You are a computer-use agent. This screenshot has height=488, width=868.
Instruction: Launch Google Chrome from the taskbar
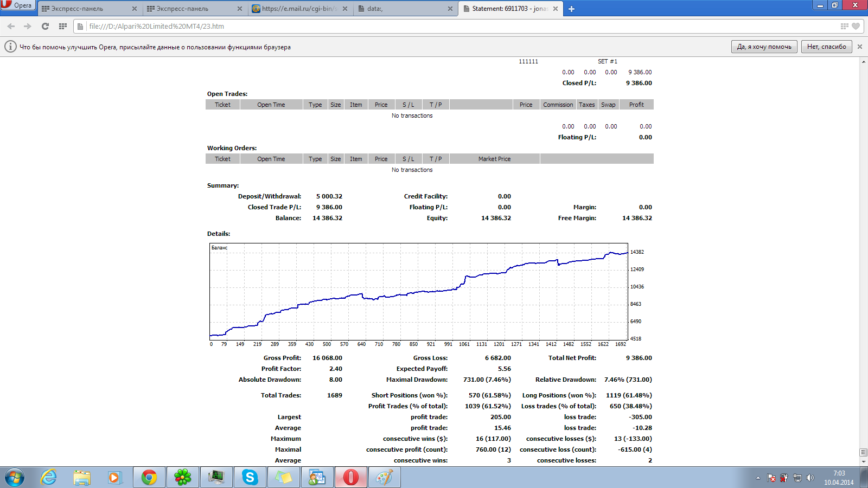point(149,477)
